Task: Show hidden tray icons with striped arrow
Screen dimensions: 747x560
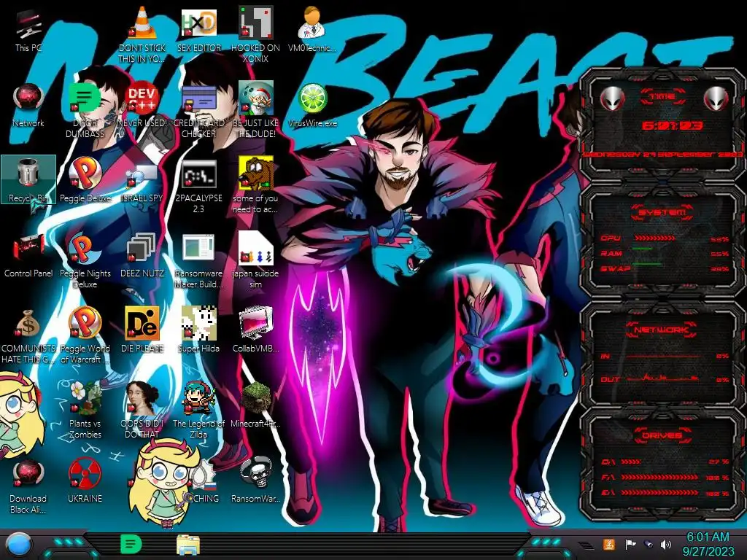Action: click(586, 545)
